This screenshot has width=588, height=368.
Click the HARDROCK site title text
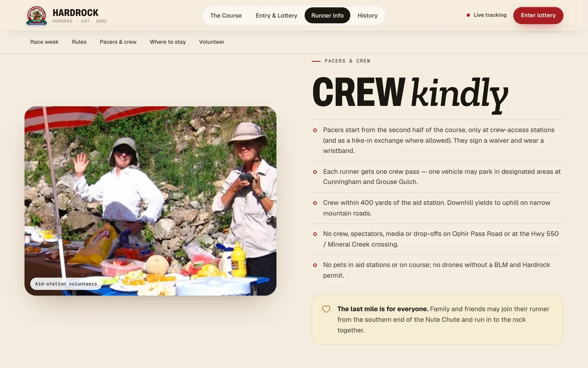[x=75, y=13]
